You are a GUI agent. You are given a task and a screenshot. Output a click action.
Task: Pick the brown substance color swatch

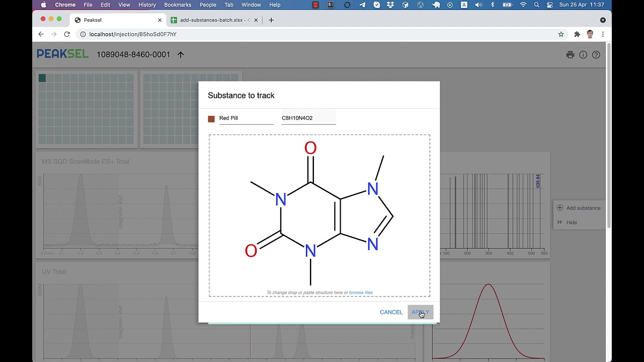(211, 119)
